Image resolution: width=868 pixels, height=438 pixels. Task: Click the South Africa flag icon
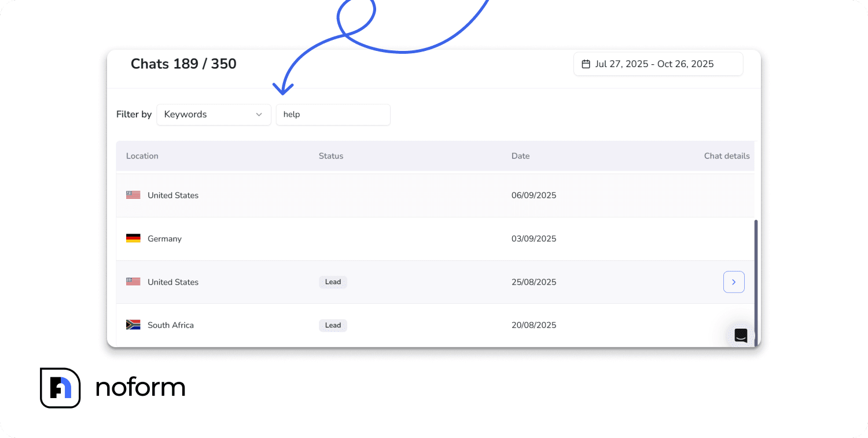coord(133,325)
